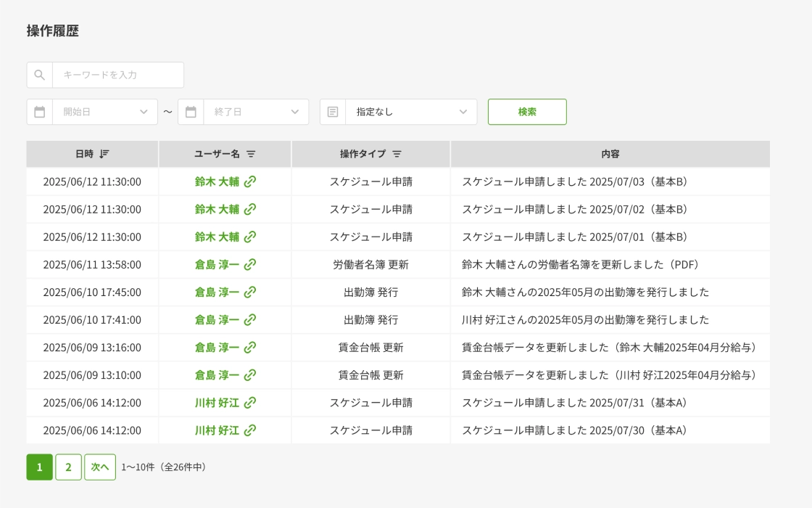Screen dimensions: 812x508
Task: Go to page 2
Action: [68, 467]
